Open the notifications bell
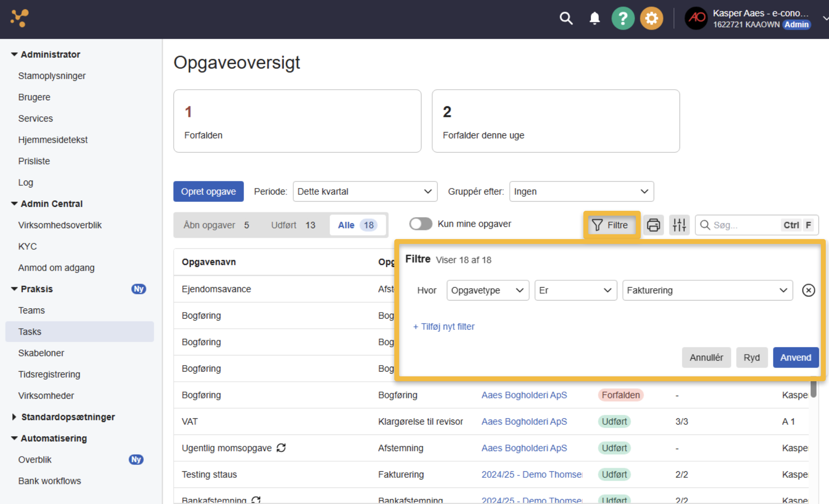Viewport: 829px width, 504px height. click(594, 19)
